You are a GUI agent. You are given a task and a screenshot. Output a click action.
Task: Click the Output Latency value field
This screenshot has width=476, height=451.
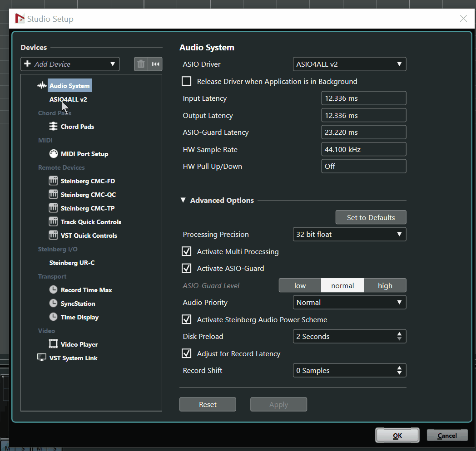tap(364, 115)
